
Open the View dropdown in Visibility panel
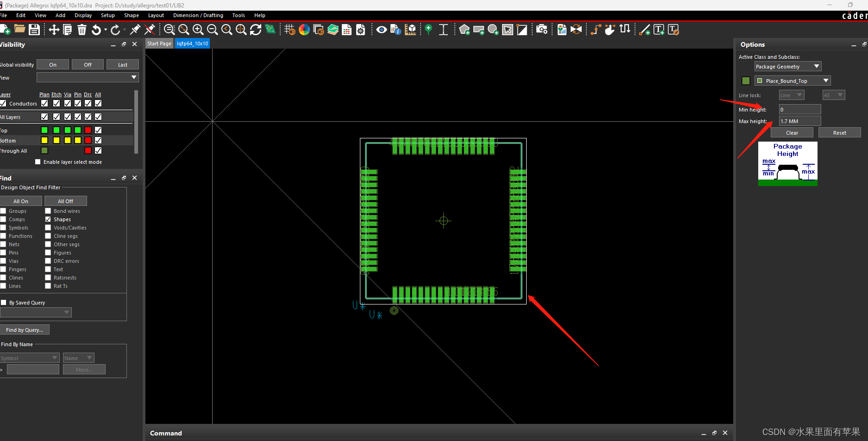(x=88, y=77)
